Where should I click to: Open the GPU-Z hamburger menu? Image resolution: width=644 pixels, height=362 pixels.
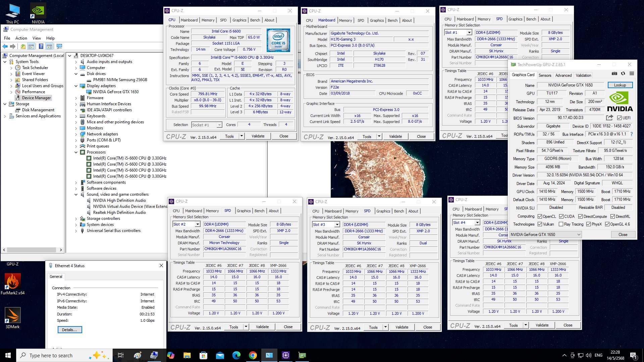point(632,73)
